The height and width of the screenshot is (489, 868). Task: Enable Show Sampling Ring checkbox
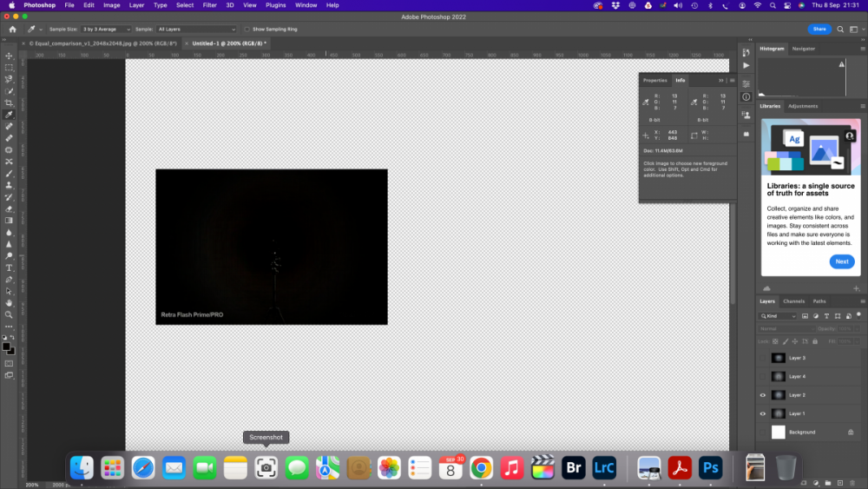click(x=247, y=30)
